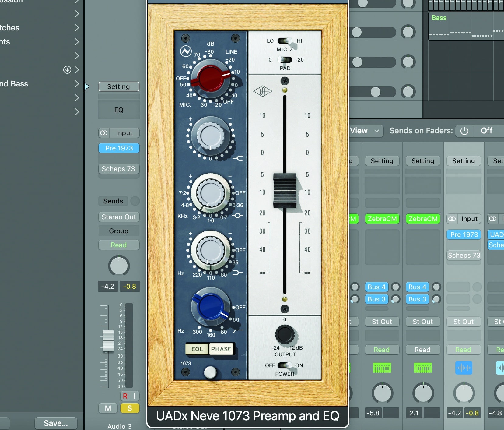504x430 pixels.
Task: Click the Sends label button
Action: coord(113,201)
